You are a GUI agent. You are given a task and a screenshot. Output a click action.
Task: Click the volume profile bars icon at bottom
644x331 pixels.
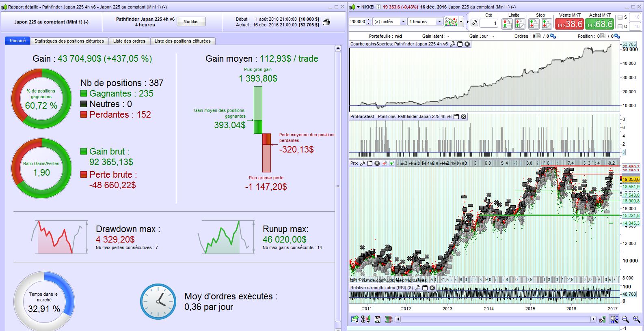click(x=389, y=319)
